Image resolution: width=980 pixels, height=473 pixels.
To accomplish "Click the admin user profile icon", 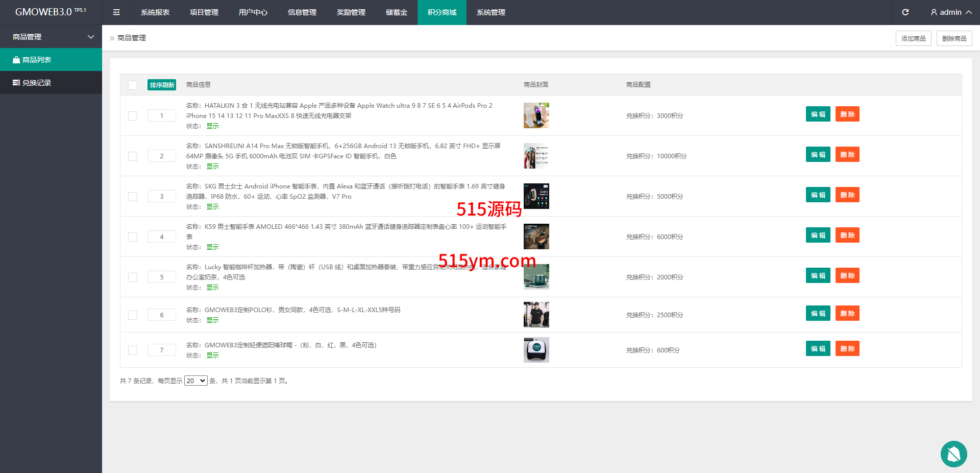I will click(934, 12).
